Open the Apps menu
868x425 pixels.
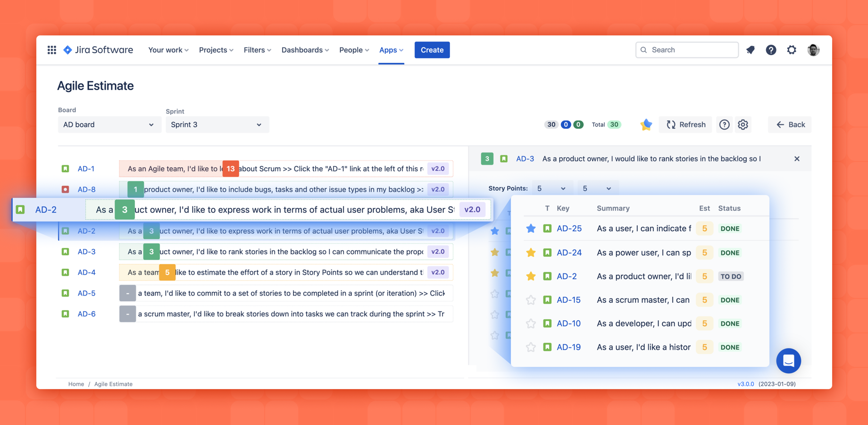pyautogui.click(x=391, y=50)
